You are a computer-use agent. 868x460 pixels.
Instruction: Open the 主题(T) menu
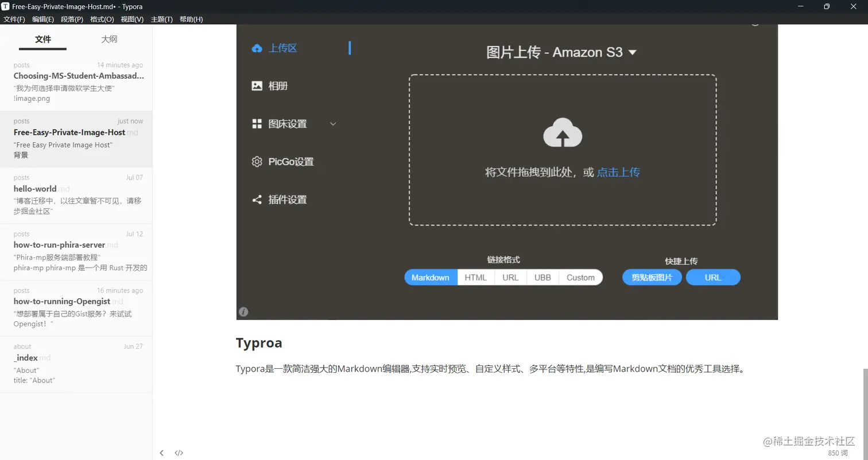click(x=162, y=19)
